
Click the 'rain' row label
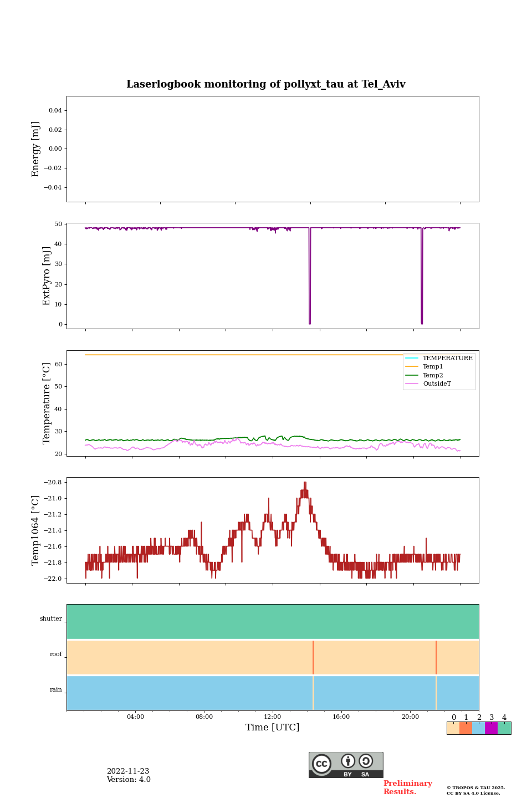point(56,690)
